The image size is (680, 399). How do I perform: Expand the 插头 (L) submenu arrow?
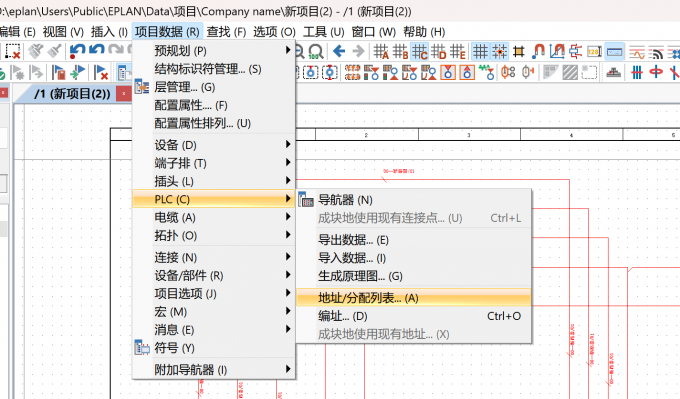288,180
